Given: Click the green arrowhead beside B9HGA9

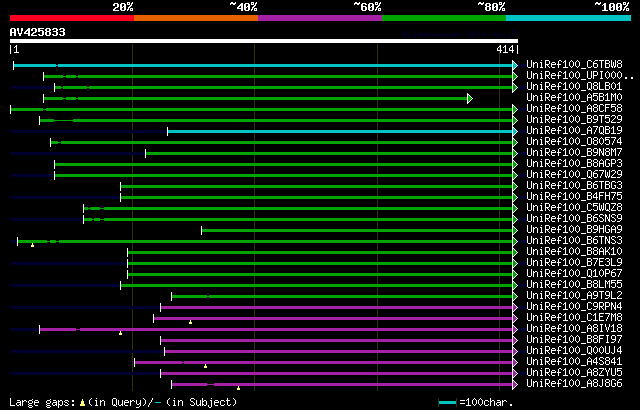Looking at the screenshot, I should 515,230.
